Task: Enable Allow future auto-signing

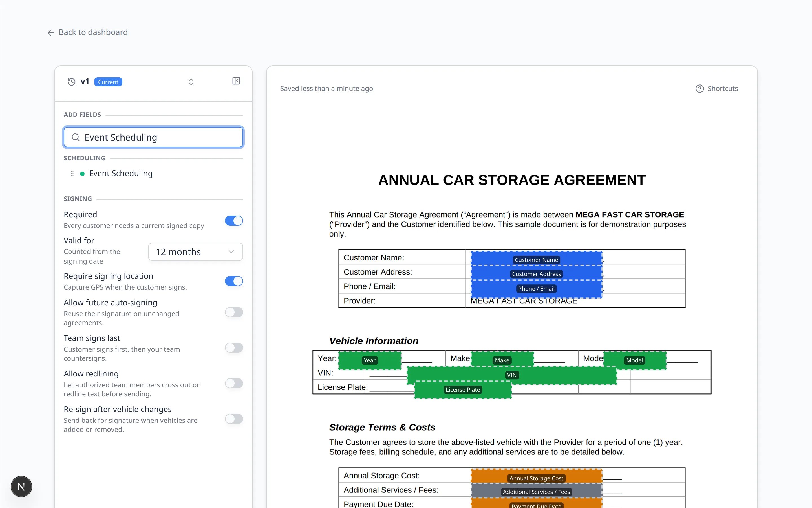Action: pyautogui.click(x=234, y=312)
